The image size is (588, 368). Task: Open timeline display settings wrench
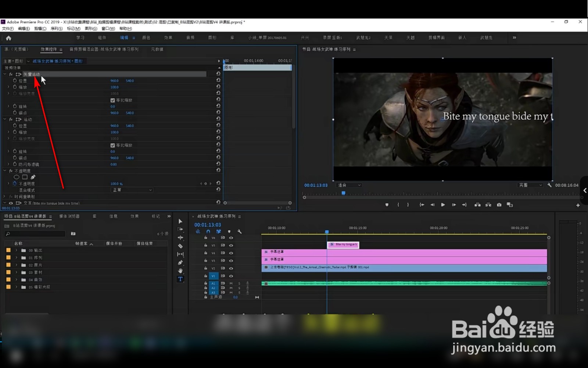coord(240,231)
